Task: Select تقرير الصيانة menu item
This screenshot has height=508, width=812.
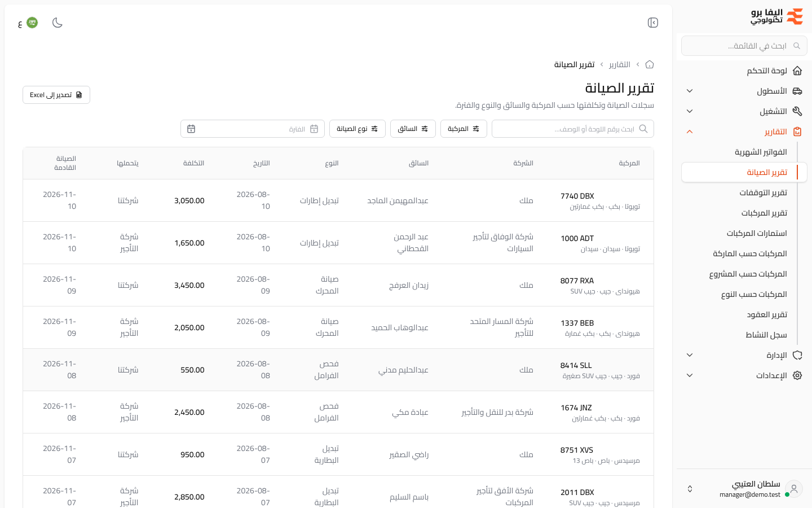Action: coord(744,172)
